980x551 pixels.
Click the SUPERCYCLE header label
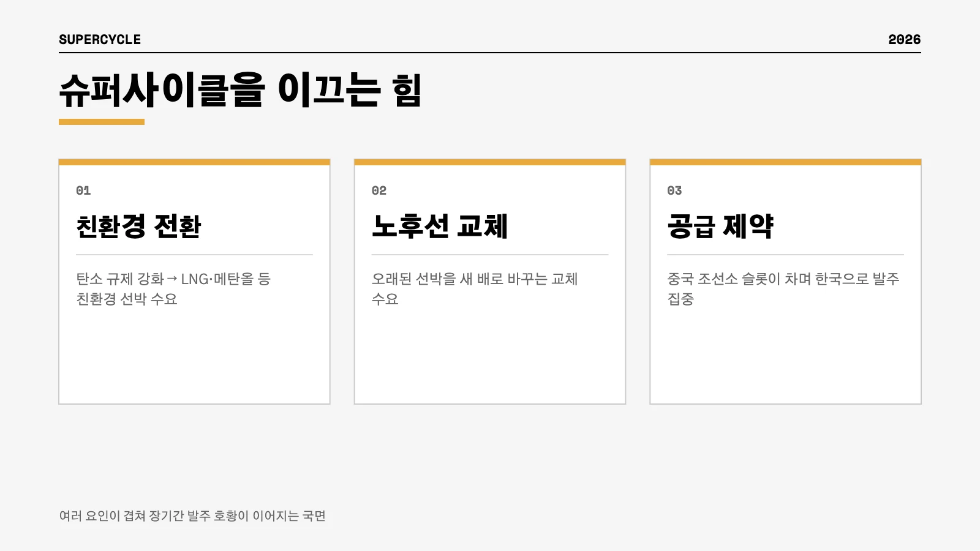click(100, 40)
